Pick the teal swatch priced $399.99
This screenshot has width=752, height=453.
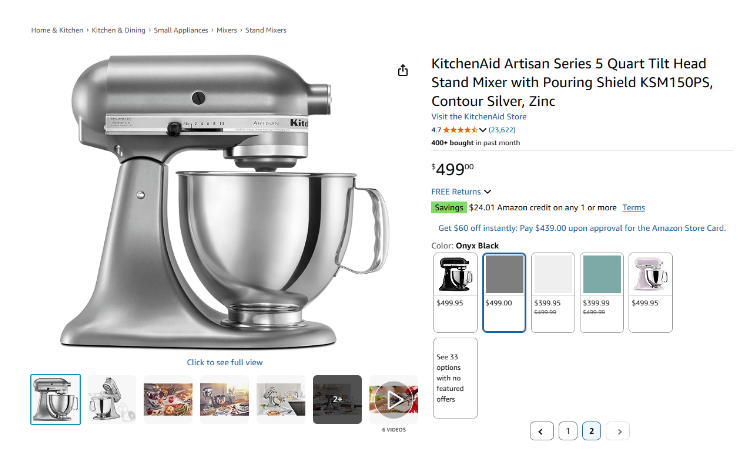click(x=600, y=291)
